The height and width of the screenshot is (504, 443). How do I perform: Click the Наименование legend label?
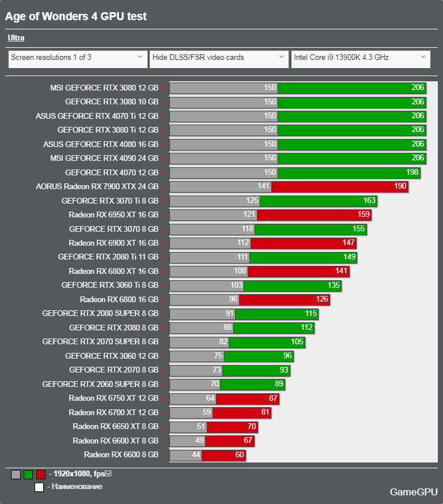77,487
